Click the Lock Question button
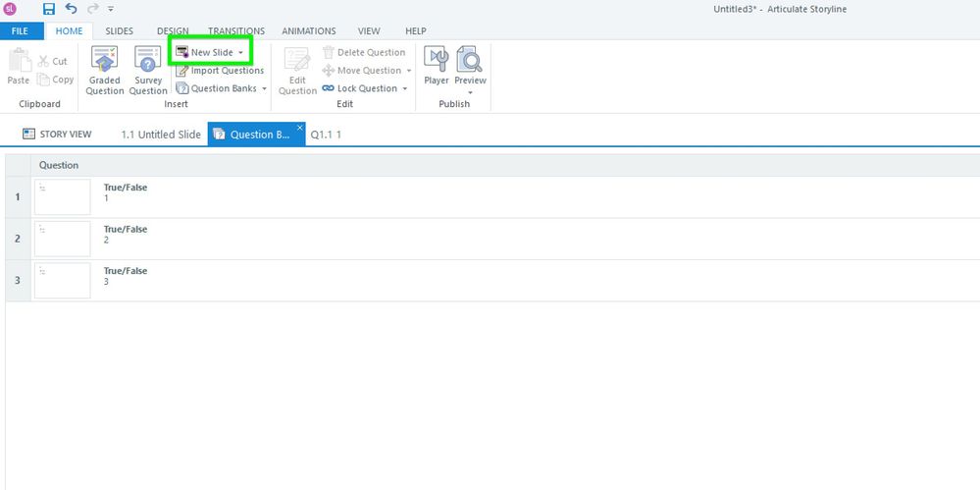The height and width of the screenshot is (490, 980). (x=359, y=88)
